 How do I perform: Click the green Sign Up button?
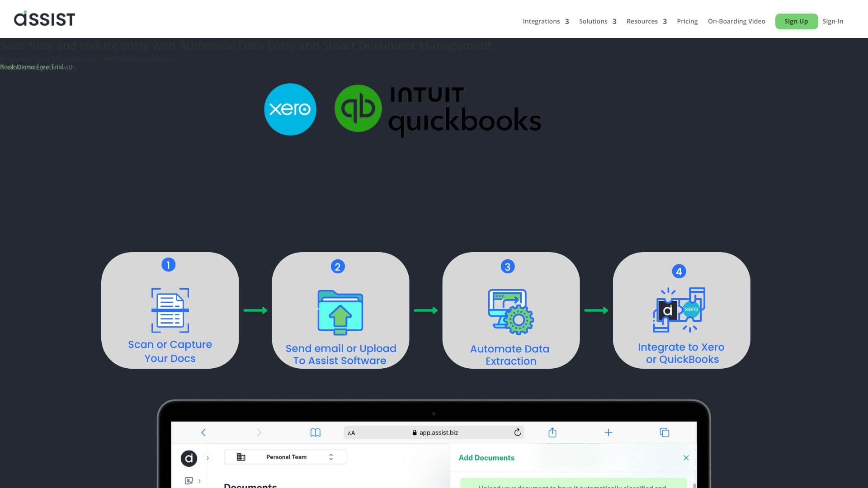click(x=796, y=21)
